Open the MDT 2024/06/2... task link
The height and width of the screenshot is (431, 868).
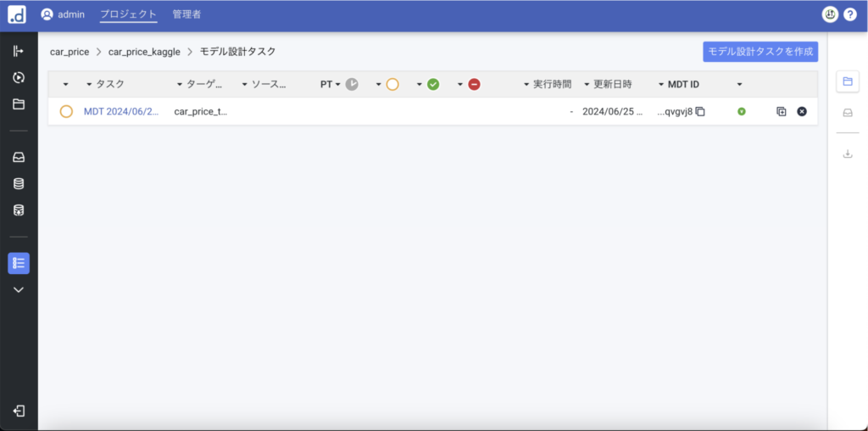click(121, 111)
